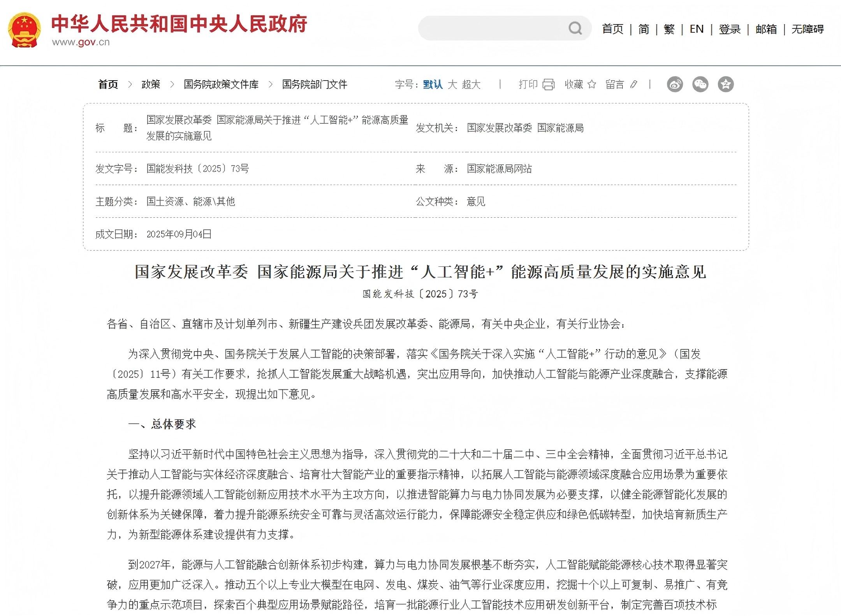Click section heading 一、总体要求
Image resolution: width=841 pixels, height=616 pixels.
coord(162,424)
